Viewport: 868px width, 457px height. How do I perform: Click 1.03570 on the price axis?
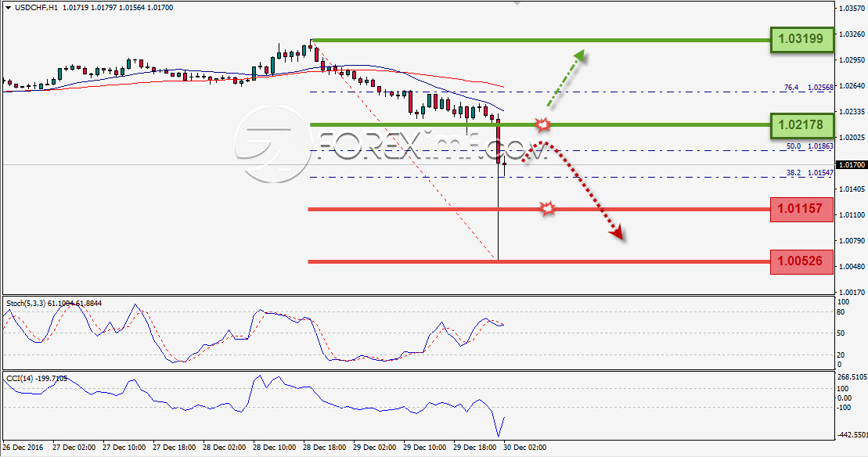[852, 9]
